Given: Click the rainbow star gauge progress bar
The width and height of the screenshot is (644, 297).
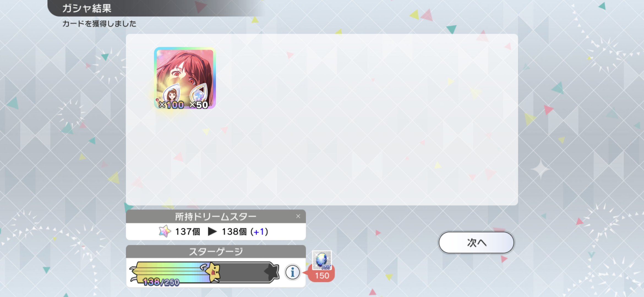Looking at the screenshot, I should pos(204,272).
